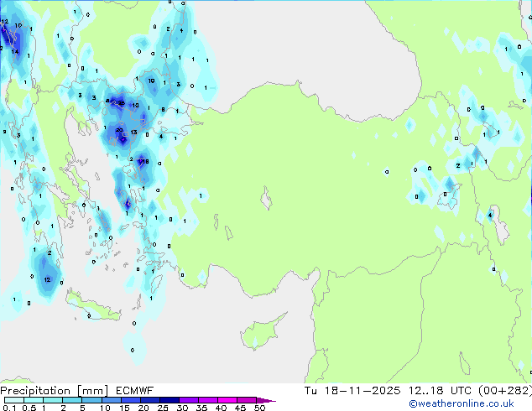Click the 0.1–0.5 mm palest legend swatch
Viewport: 532px width, 411px height.
click(x=14, y=400)
